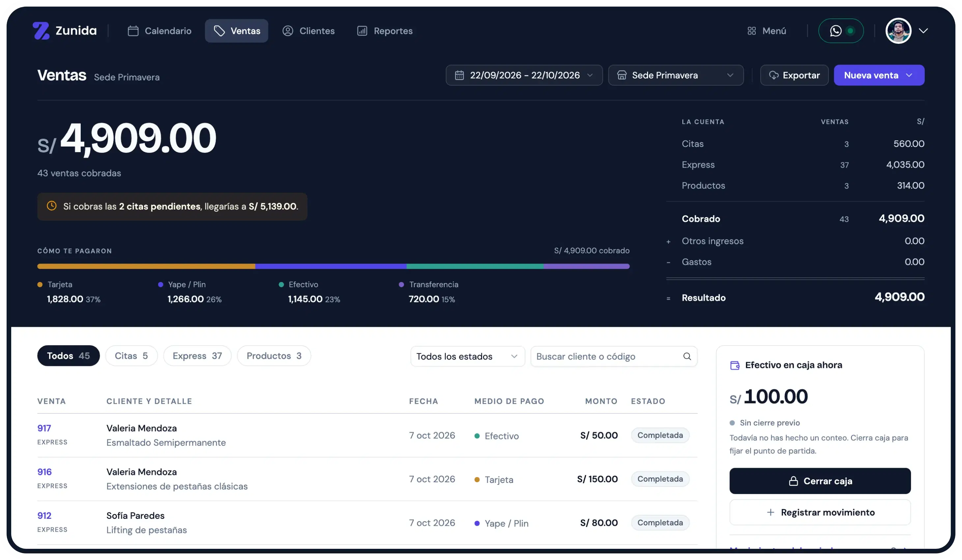Click the Exportar button

[794, 75]
